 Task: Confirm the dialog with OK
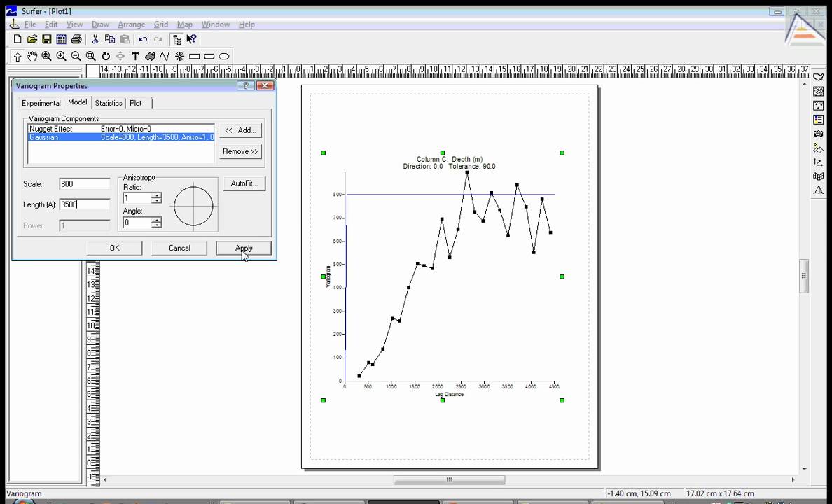115,248
